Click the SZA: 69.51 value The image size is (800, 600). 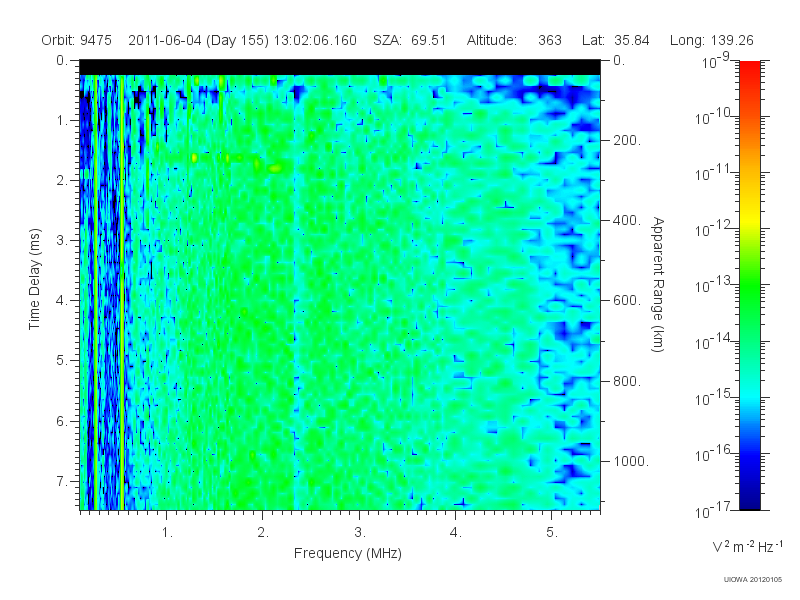pos(410,40)
